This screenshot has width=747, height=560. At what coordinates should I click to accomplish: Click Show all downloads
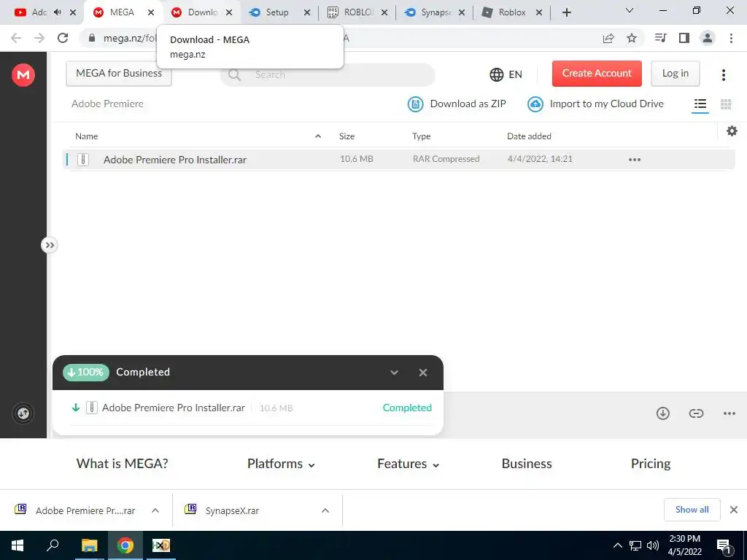click(692, 510)
